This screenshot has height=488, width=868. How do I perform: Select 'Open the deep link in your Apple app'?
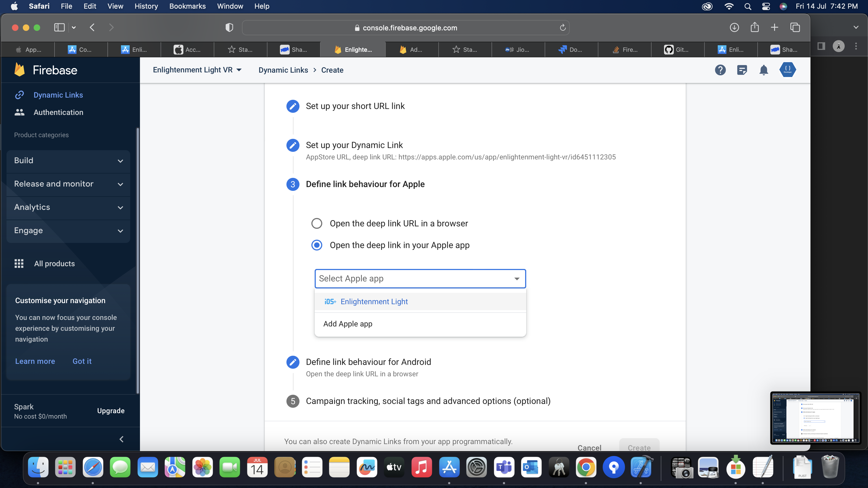[316, 245]
